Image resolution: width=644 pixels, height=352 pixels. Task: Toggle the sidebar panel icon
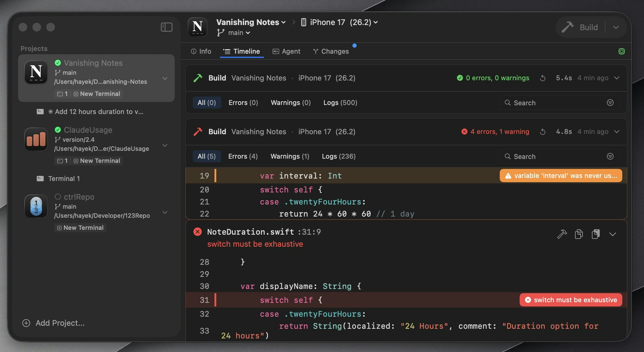pyautogui.click(x=167, y=27)
